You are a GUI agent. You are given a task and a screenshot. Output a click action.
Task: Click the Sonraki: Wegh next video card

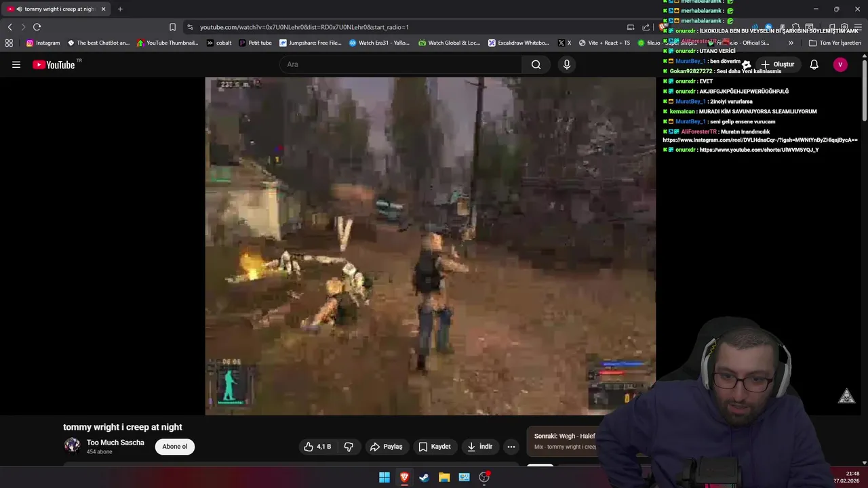point(564,441)
